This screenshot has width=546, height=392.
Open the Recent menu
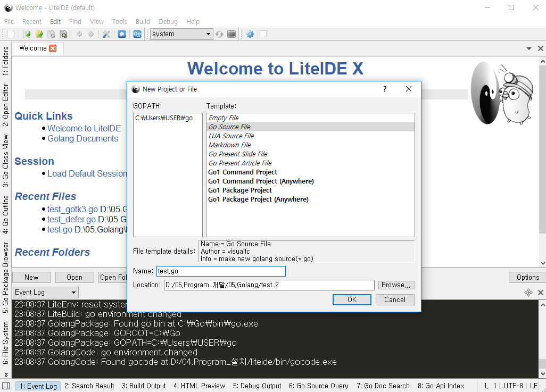[x=32, y=22]
